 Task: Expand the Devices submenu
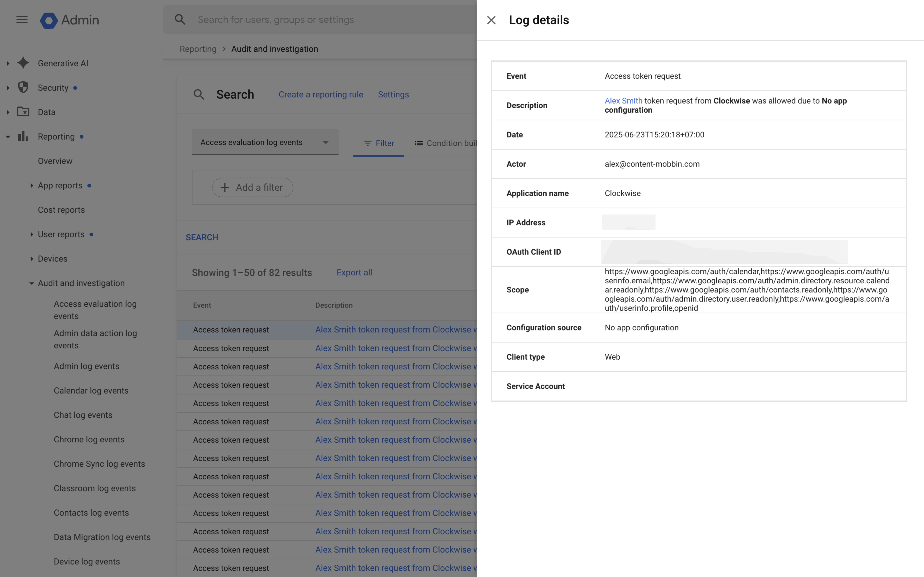pyautogui.click(x=32, y=259)
